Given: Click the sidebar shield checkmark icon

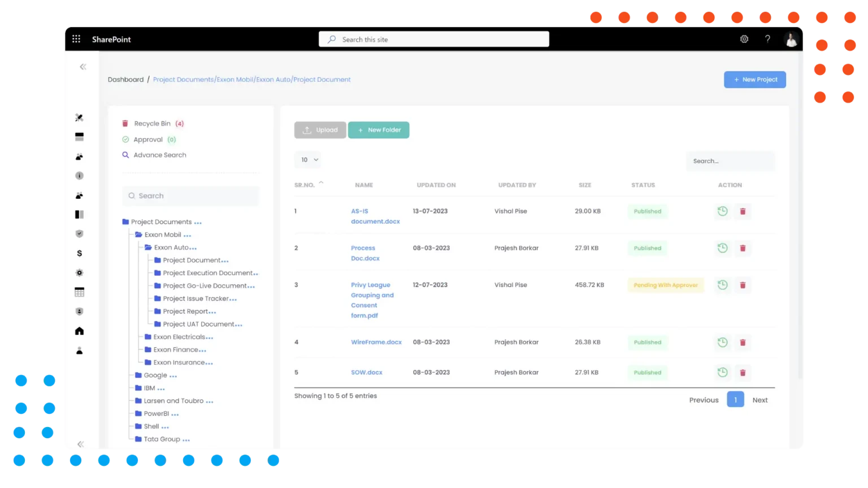Looking at the screenshot, I should point(79,234).
